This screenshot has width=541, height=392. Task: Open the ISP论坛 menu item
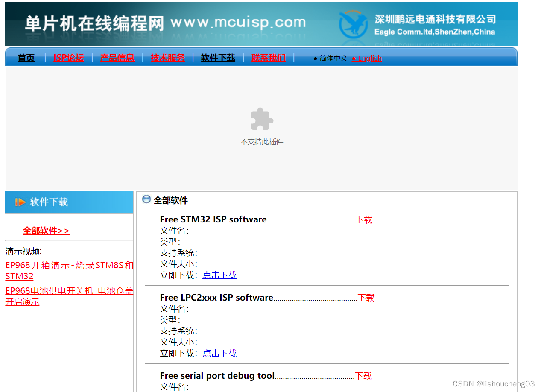pyautogui.click(x=69, y=57)
